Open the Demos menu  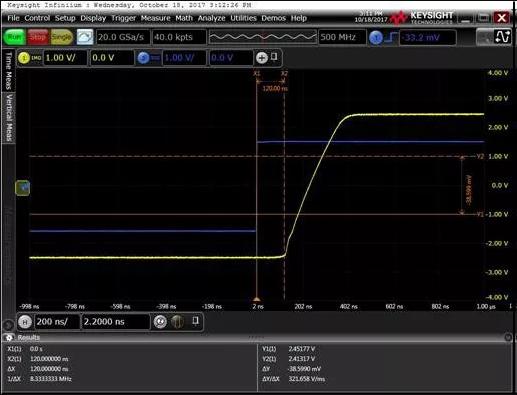[273, 18]
